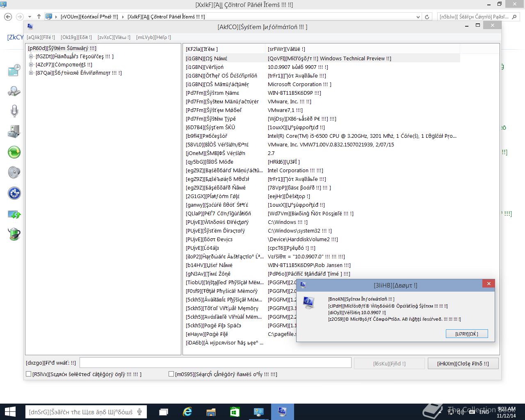Click Up arrow in Control Panel window
The height and width of the screenshot is (420, 525).
pyautogui.click(x=39, y=17)
